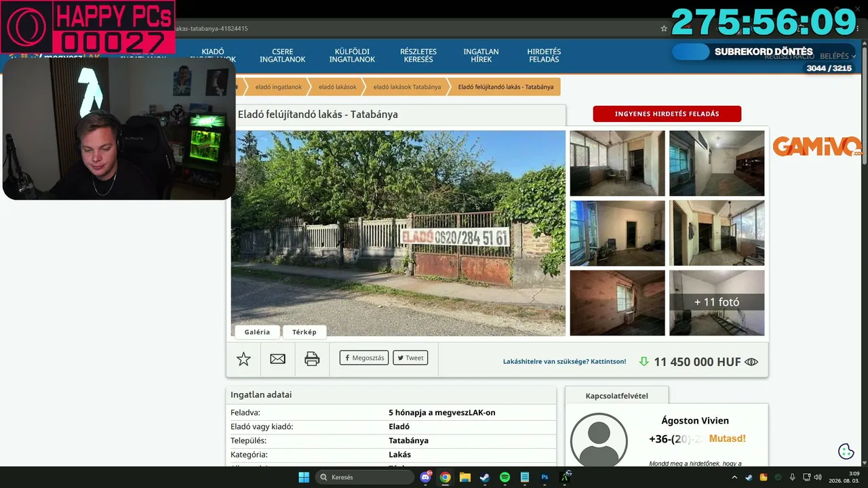Select the Kapcsolatfelvétel tab
The image size is (868, 488).
pos(616,396)
